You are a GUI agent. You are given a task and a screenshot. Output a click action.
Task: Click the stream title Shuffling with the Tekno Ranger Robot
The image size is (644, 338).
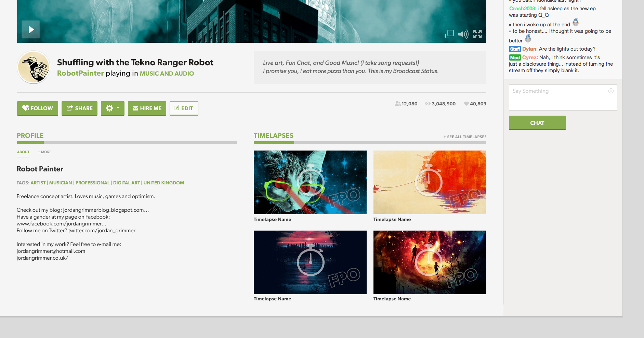pos(135,62)
